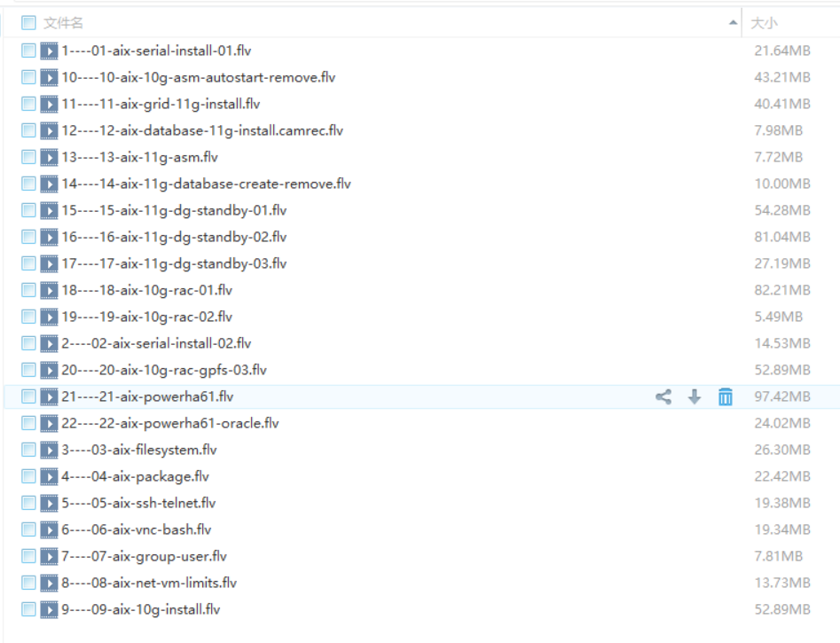The image size is (840, 643).
Task: Click video icon of 21-aix-powerha61.flv
Action: pos(50,397)
